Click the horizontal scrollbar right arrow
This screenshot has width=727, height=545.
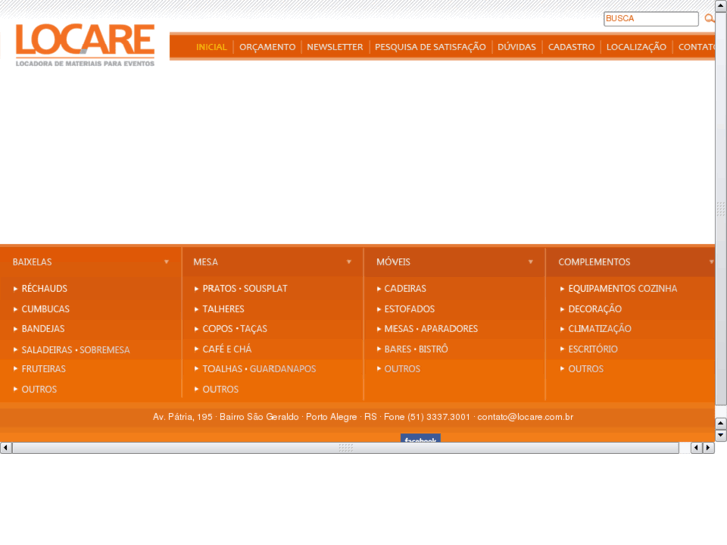pos(708,448)
